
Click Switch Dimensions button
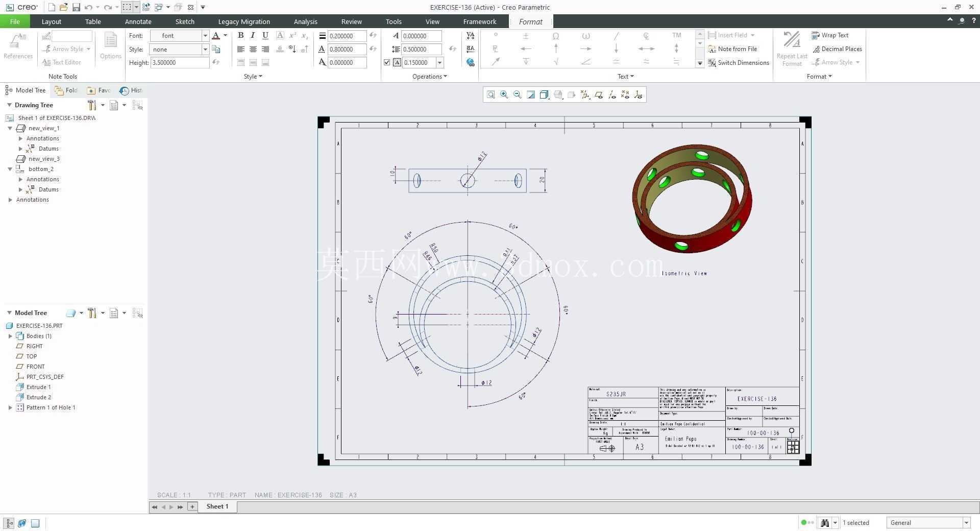coord(739,63)
